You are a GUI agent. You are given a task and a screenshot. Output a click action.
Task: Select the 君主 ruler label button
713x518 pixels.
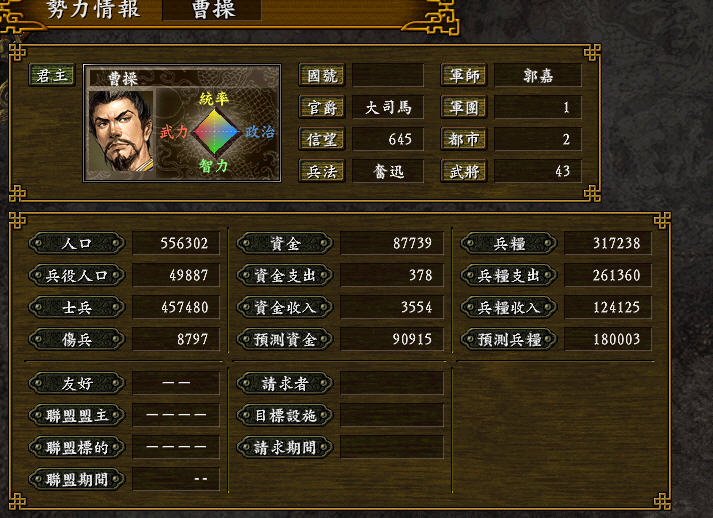(52, 75)
